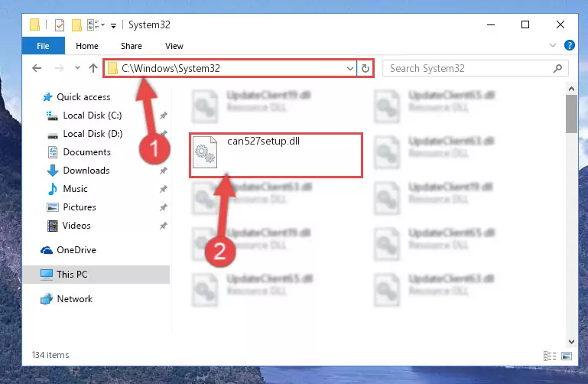588x384 pixels.
Task: Click the OneDrive cloud icon
Action: pos(47,250)
